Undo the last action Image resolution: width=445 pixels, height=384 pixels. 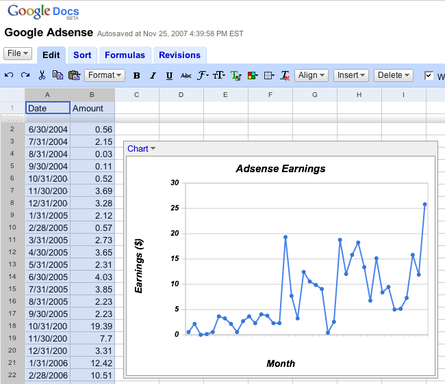click(9, 75)
